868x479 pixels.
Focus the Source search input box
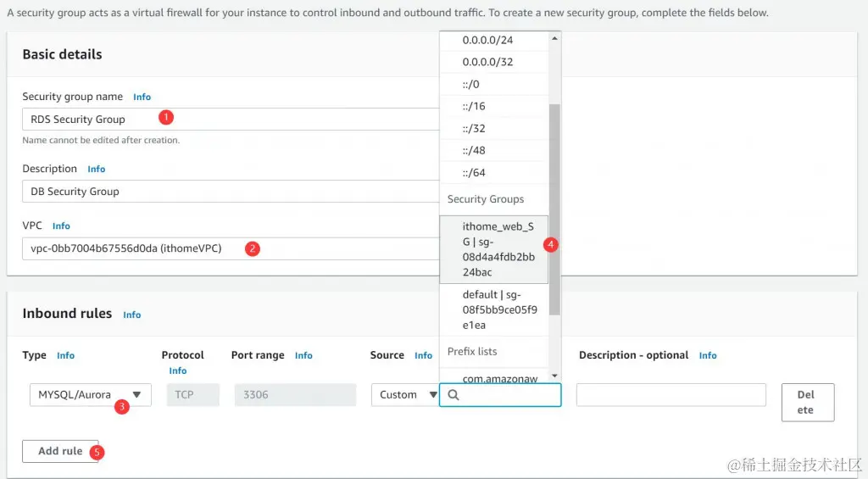[x=500, y=395]
